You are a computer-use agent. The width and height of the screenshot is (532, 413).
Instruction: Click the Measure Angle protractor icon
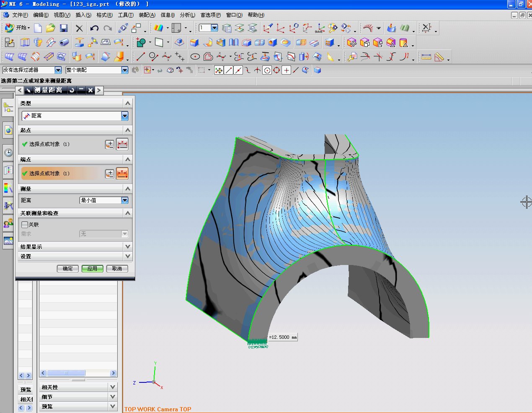[439, 57]
